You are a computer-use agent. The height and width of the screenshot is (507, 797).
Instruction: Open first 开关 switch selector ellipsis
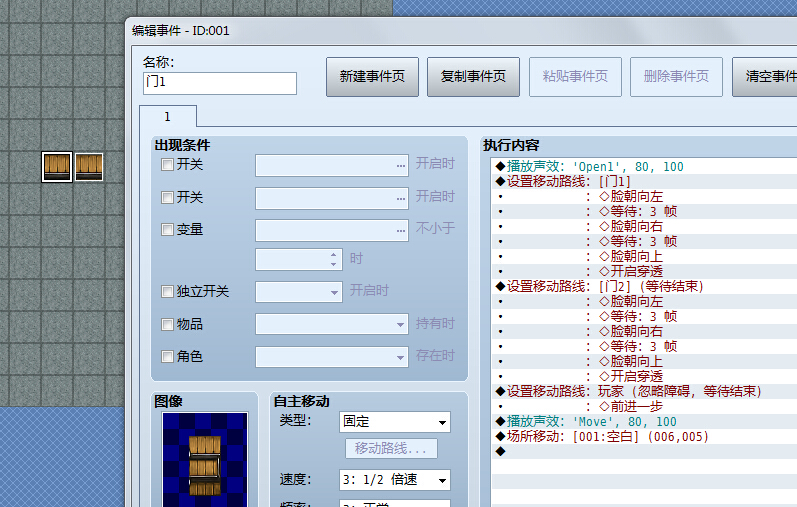(x=401, y=166)
